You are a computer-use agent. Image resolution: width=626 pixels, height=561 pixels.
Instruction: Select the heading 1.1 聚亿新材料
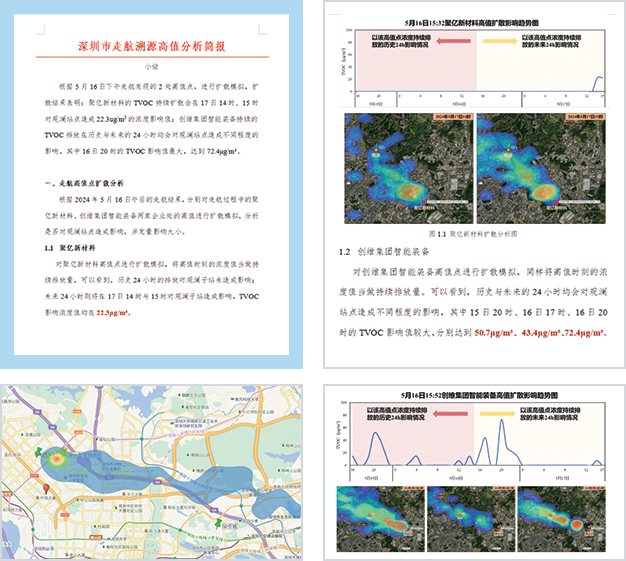click(70, 248)
